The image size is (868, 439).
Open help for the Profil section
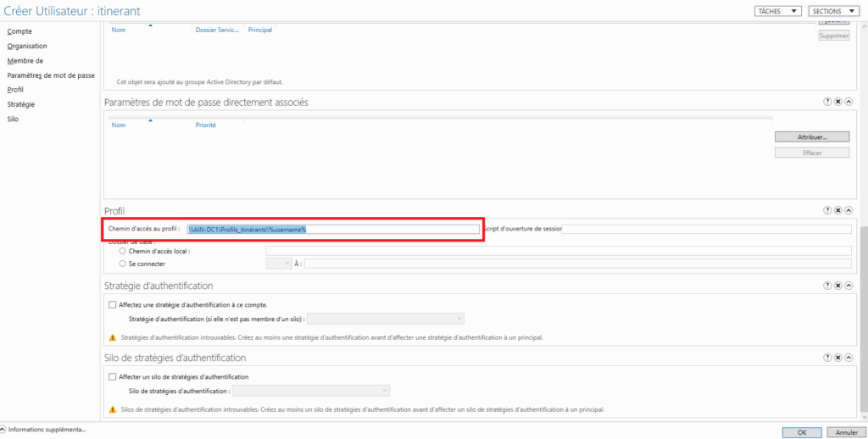coord(827,210)
